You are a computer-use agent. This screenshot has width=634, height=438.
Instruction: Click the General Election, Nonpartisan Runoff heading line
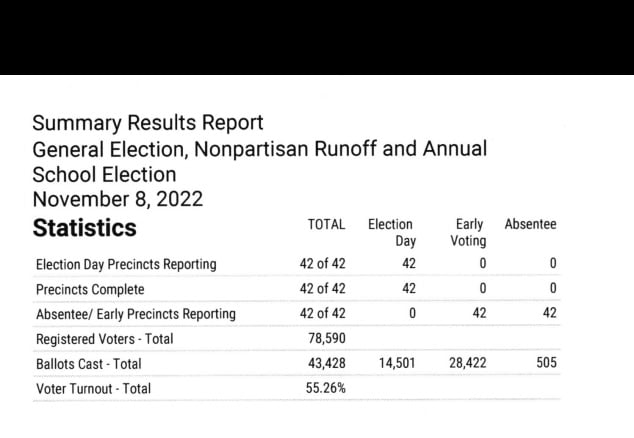(x=260, y=149)
